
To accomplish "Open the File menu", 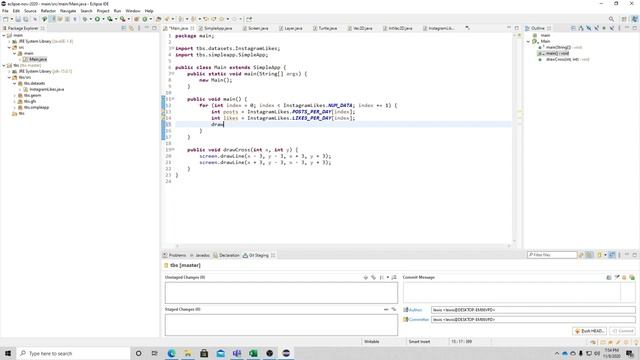I will click(x=5, y=11).
